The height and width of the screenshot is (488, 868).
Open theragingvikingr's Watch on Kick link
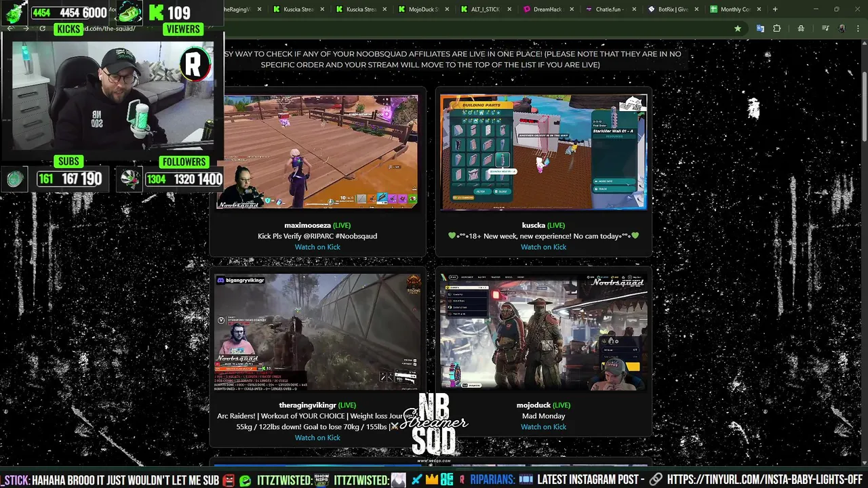(317, 437)
